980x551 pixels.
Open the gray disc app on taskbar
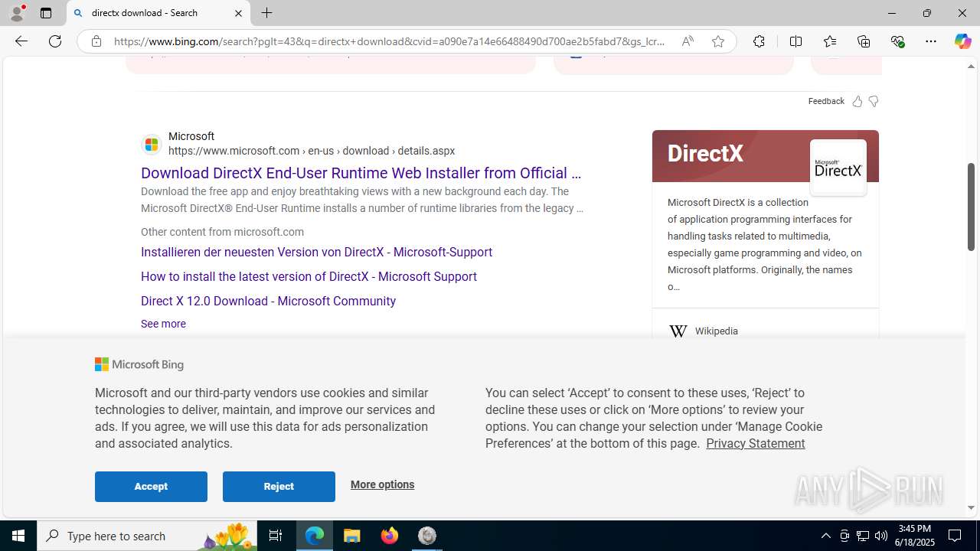pos(427,536)
